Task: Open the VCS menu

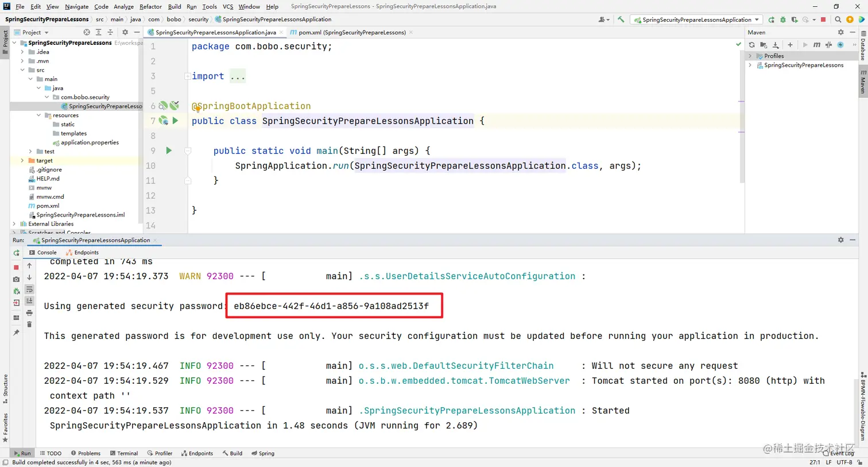Action: (x=228, y=6)
